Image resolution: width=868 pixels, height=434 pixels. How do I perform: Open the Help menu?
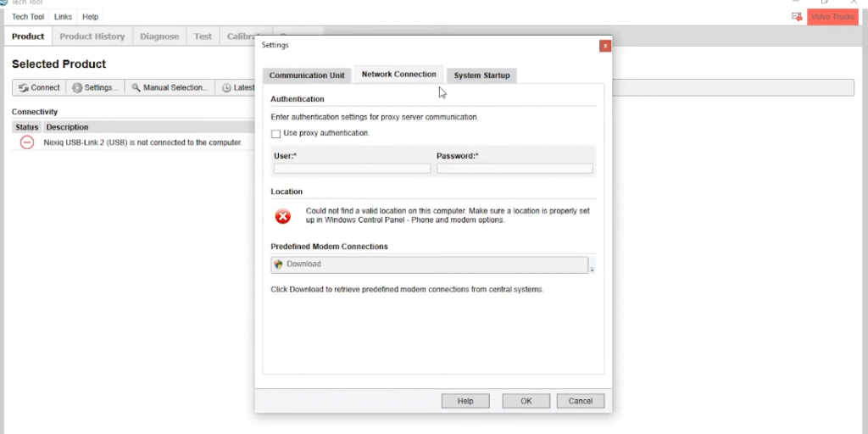pyautogui.click(x=90, y=17)
